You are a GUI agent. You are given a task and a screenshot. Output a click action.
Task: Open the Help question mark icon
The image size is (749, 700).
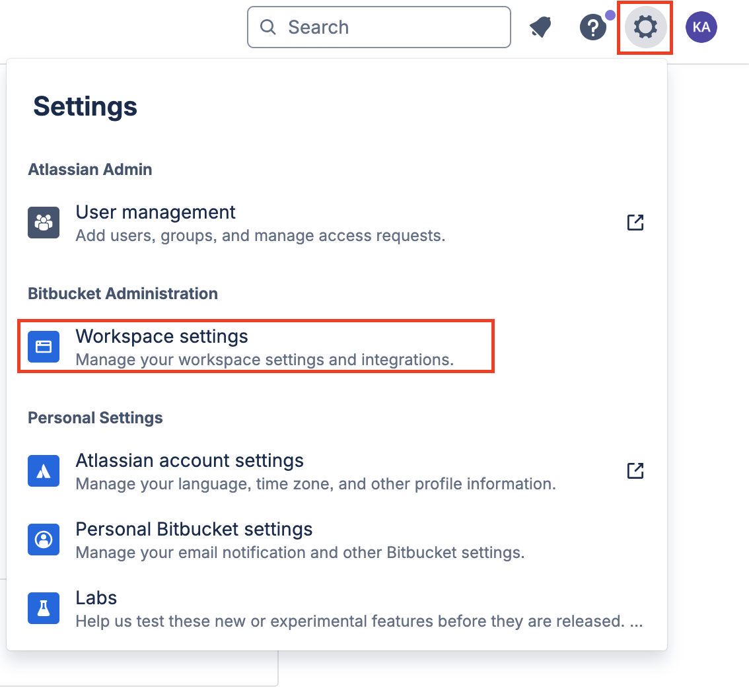click(x=593, y=27)
